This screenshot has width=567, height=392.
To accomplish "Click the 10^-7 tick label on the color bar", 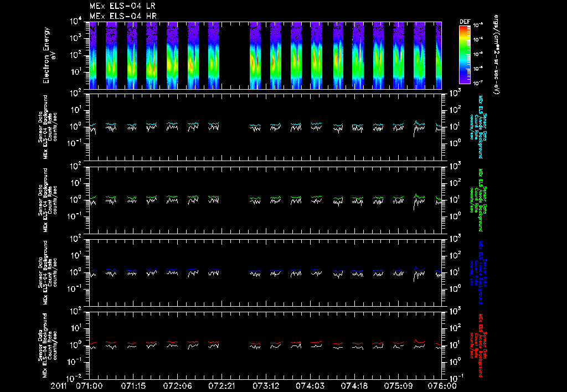I will (478, 83).
